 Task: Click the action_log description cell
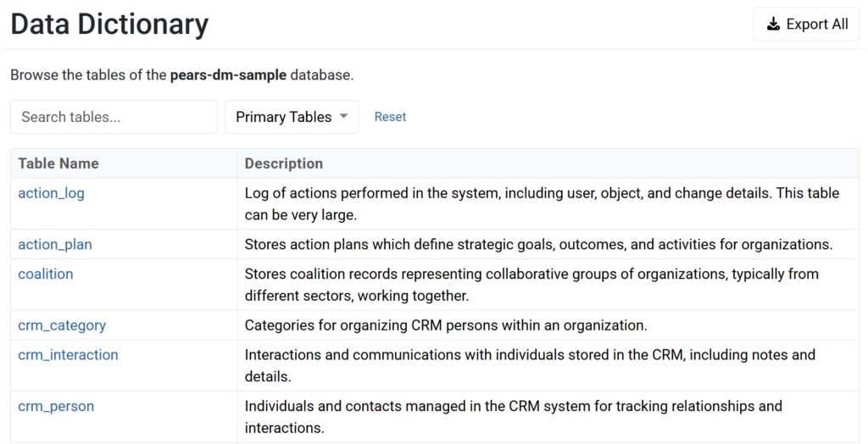(x=542, y=203)
